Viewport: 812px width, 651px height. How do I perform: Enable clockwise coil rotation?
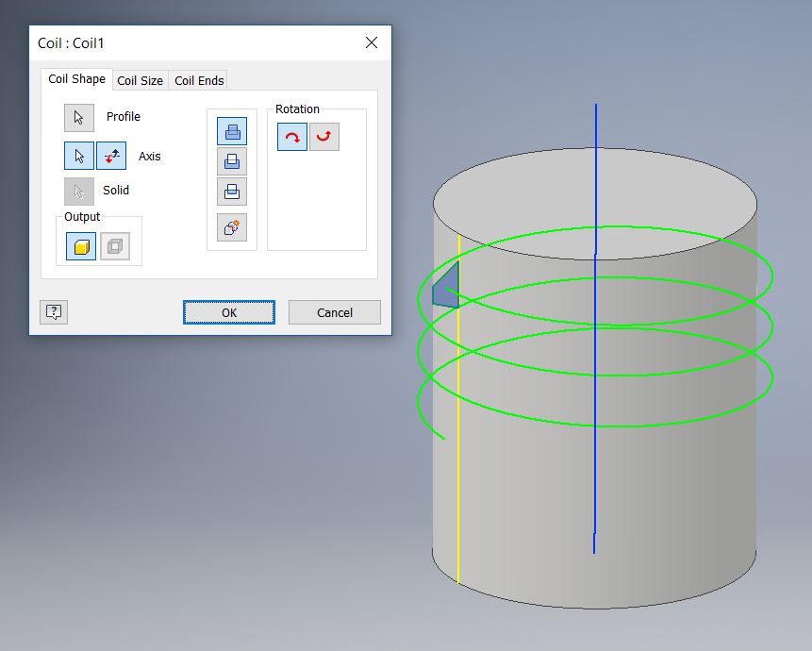pyautogui.click(x=292, y=136)
